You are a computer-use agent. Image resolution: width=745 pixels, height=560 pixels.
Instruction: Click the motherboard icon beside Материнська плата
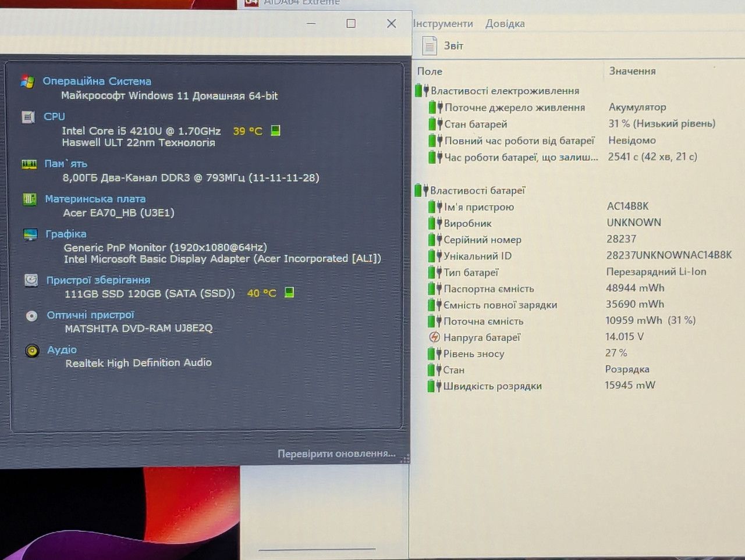30,199
